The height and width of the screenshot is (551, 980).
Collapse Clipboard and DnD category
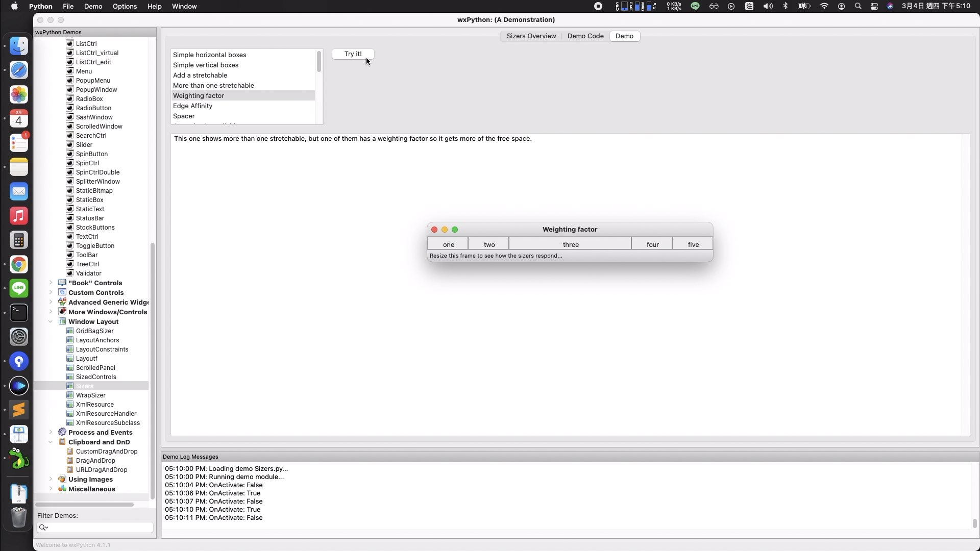click(51, 442)
